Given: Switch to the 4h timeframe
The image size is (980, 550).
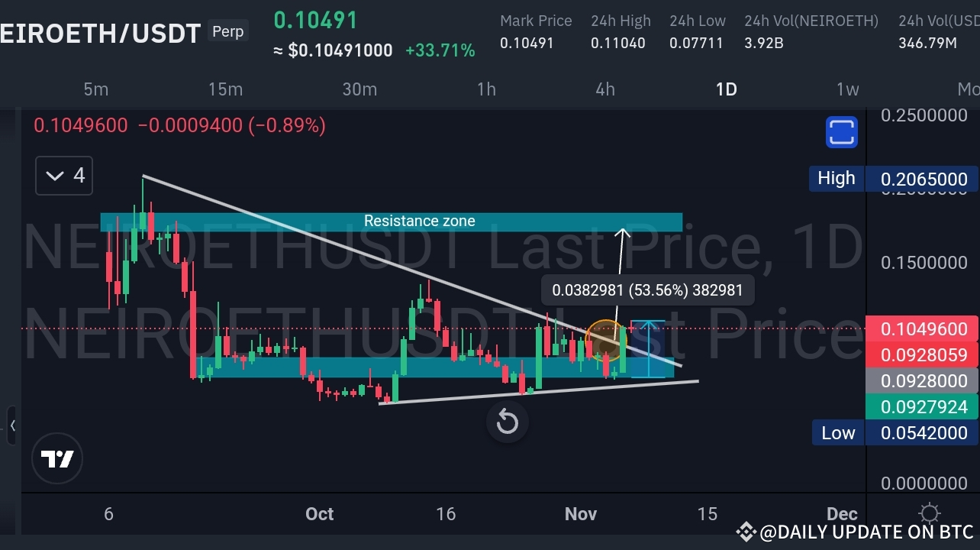Looking at the screenshot, I should click(604, 89).
